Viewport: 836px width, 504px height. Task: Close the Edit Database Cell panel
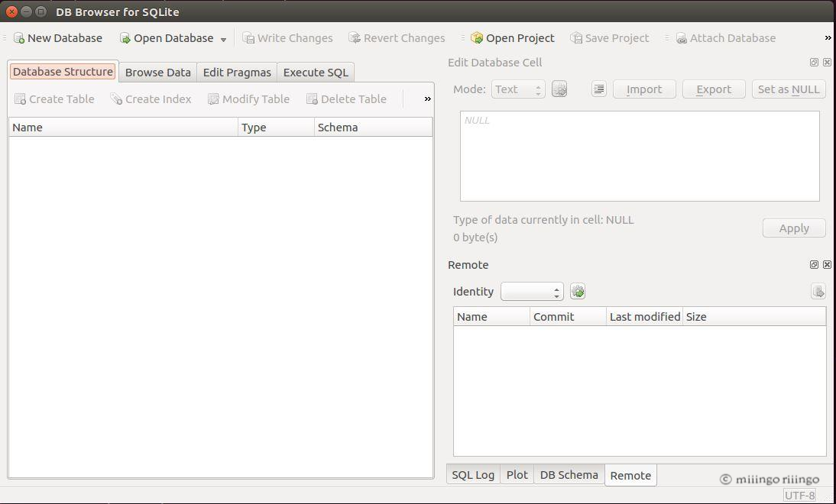pos(827,63)
